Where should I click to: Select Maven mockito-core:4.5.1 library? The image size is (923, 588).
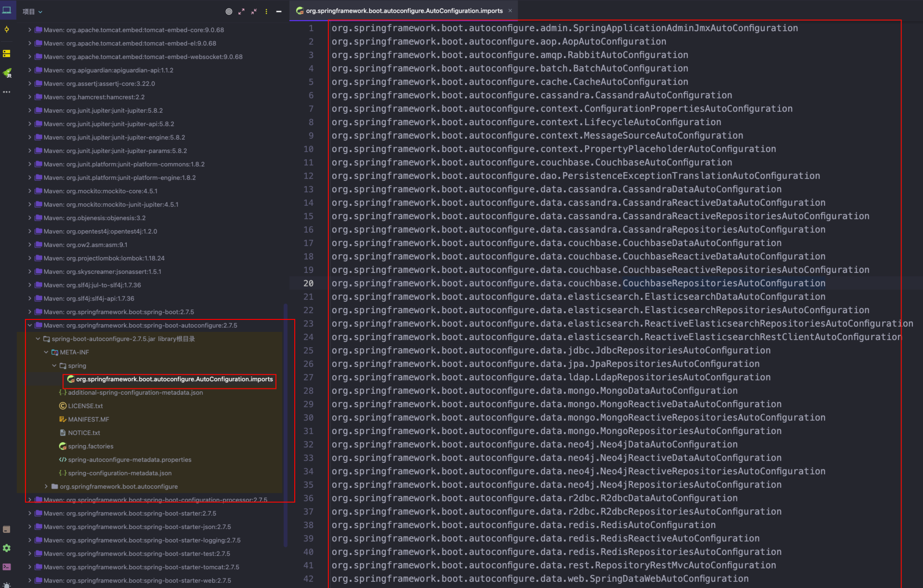coord(100,191)
